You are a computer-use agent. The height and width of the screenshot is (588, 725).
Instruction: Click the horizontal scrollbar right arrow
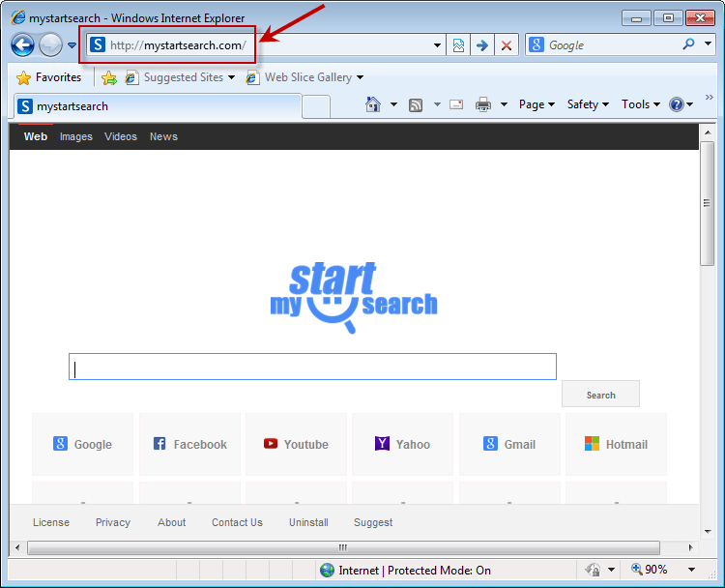pos(690,547)
